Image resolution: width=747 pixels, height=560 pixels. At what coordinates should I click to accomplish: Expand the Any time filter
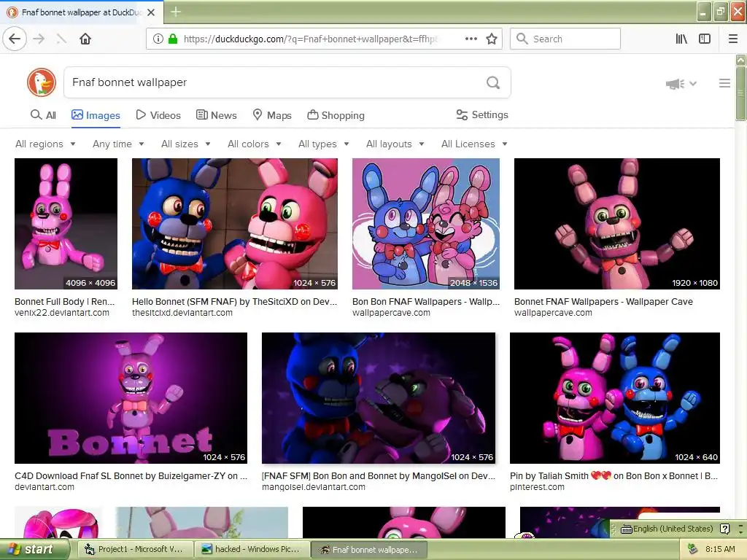(x=118, y=144)
